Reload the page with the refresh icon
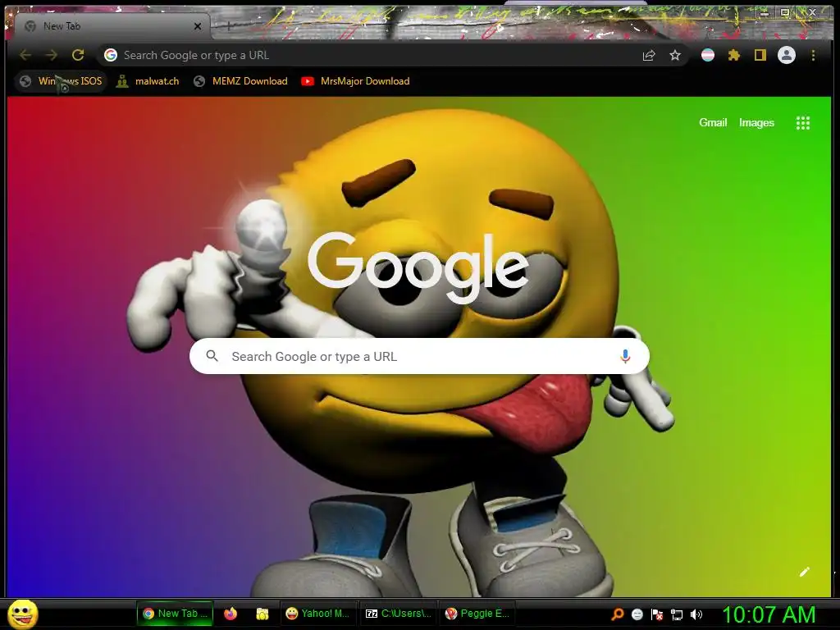This screenshot has height=630, width=840. coord(78,55)
